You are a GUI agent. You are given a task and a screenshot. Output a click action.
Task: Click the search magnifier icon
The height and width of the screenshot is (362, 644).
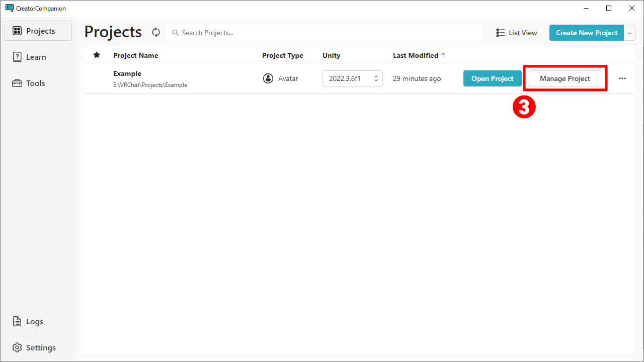(x=176, y=33)
